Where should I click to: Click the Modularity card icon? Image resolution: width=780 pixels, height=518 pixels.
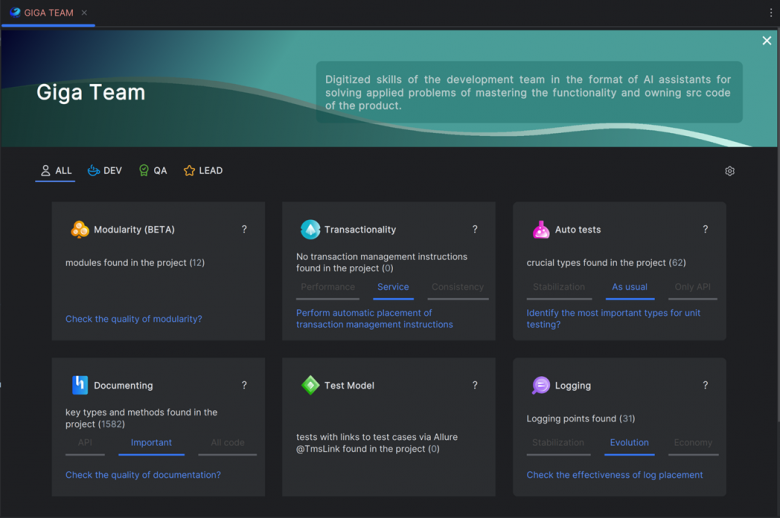80,230
